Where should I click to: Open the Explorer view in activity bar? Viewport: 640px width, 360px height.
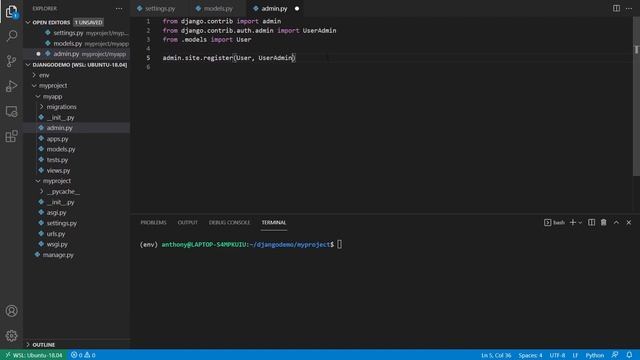11,11
